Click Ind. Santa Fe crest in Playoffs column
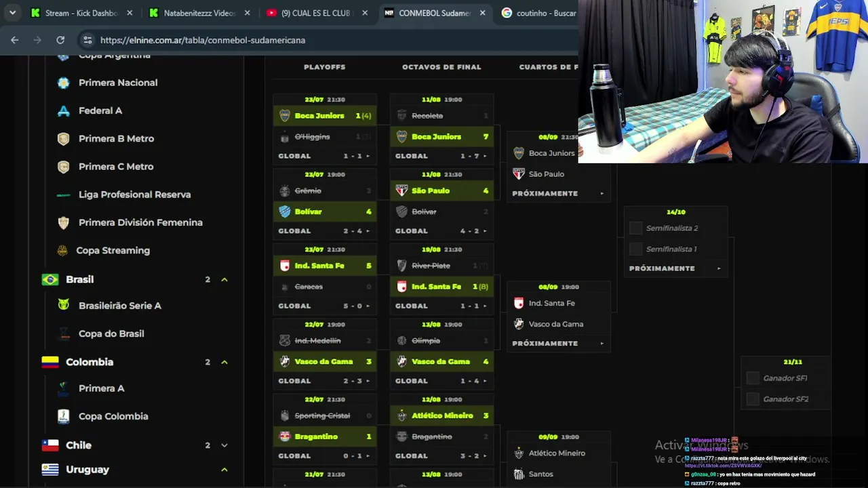This screenshot has height=488, width=868. [285, 266]
